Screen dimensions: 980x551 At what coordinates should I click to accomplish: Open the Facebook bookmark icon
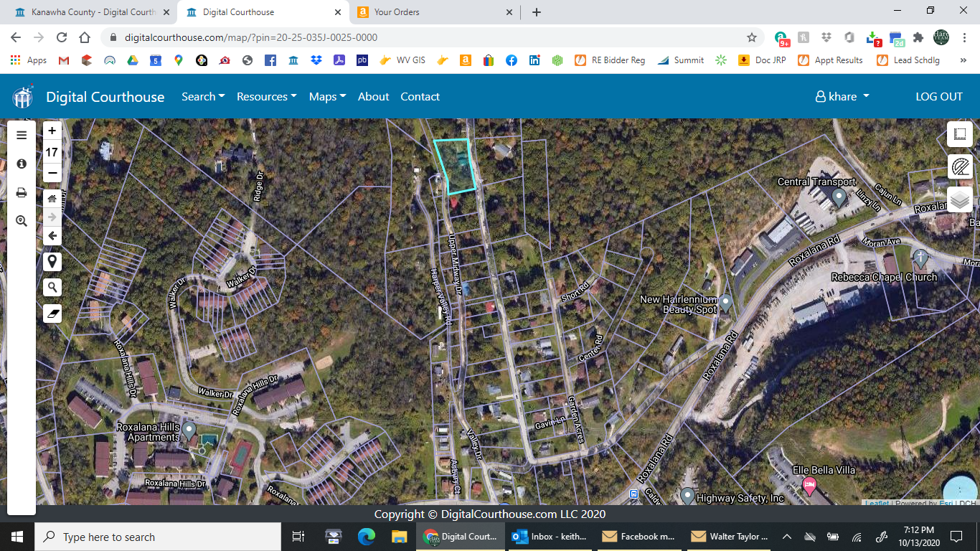coord(270,60)
